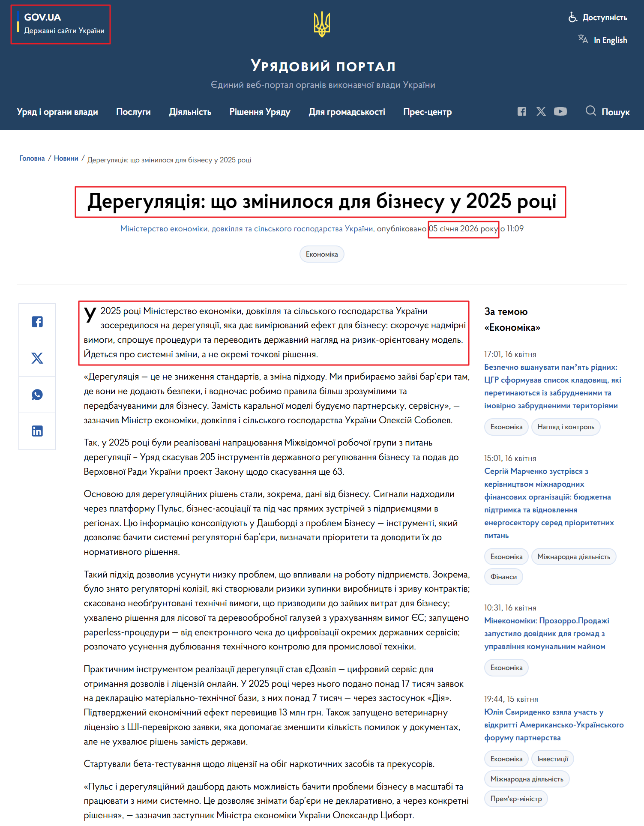Switch language via In English

pyautogui.click(x=602, y=40)
